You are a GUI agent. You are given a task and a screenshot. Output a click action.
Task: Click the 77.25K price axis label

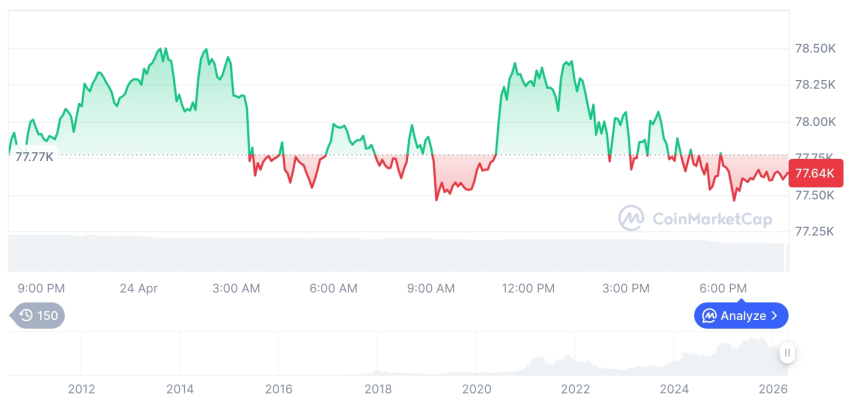[815, 231]
